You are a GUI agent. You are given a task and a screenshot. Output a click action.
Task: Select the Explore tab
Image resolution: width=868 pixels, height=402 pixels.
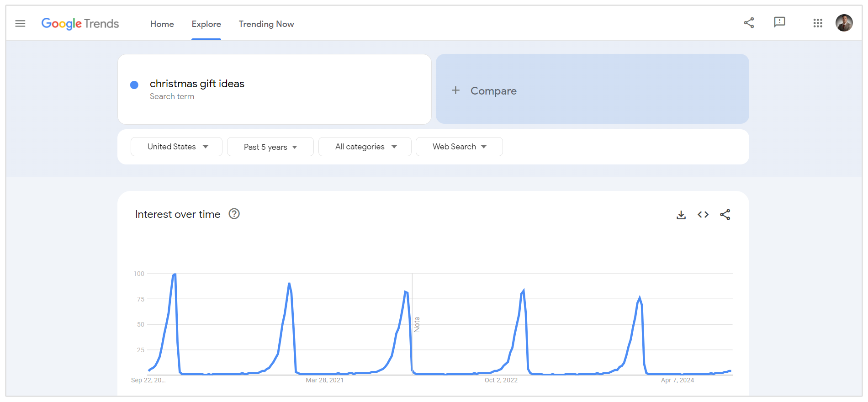coord(206,24)
